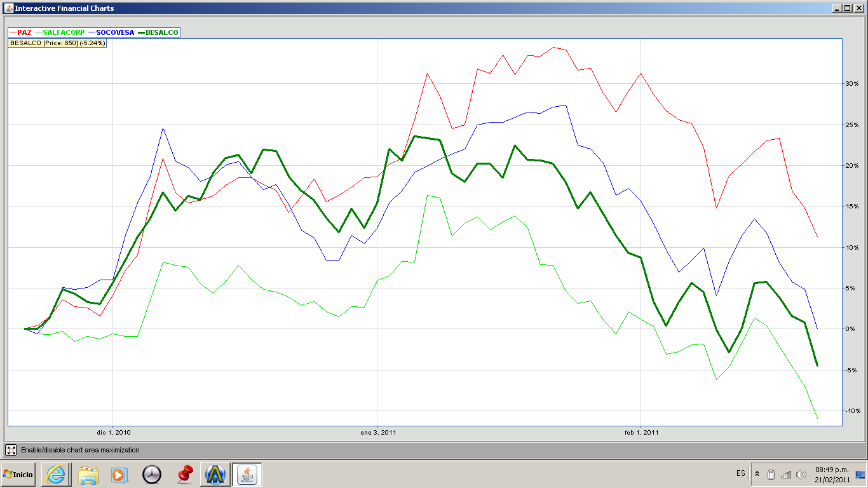Show hidden tray icons with the chevron
The image size is (868, 488).
[x=757, y=474]
